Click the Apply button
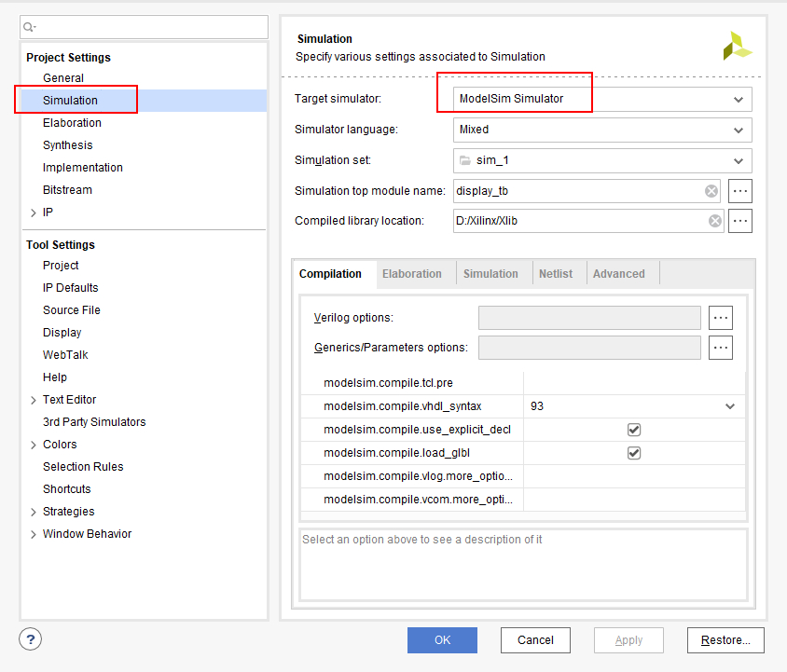Image resolution: width=787 pixels, height=672 pixels. (x=628, y=640)
